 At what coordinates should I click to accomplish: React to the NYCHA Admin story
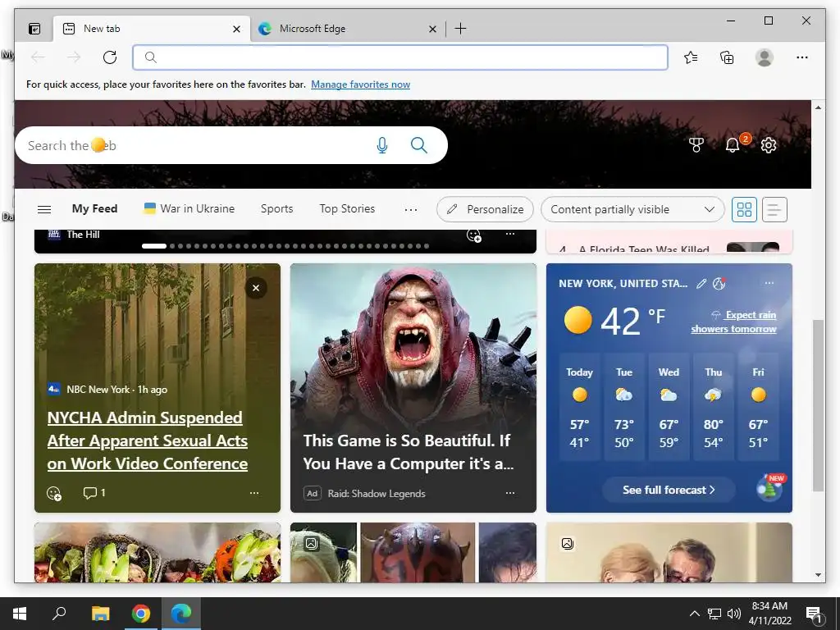(54, 493)
